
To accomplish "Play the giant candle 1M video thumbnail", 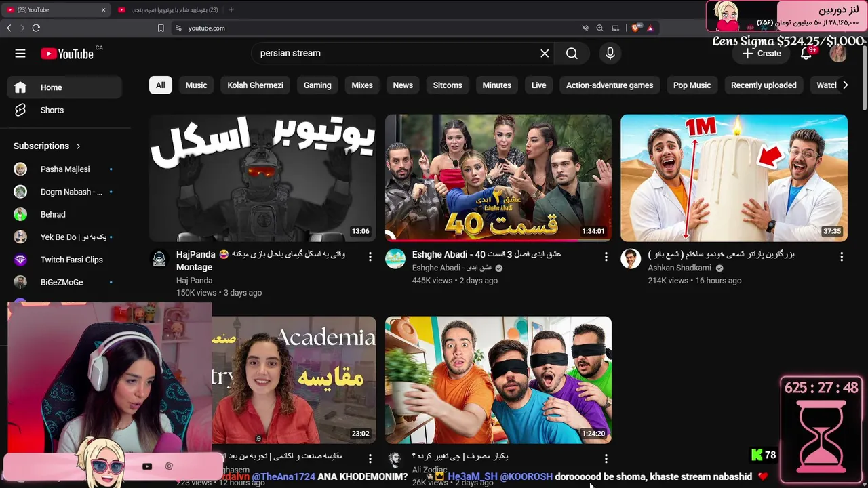I will click(x=734, y=178).
